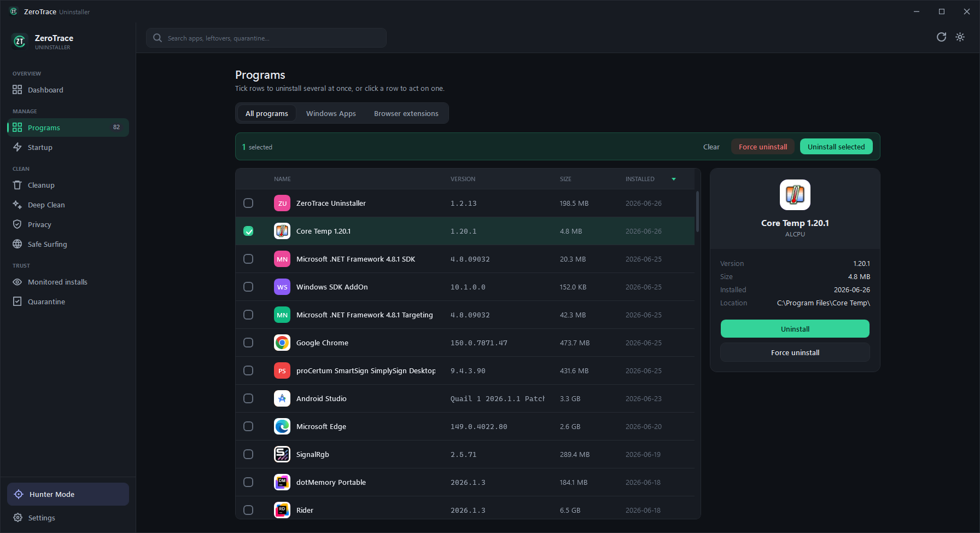
Task: Click the Core Temp icon in list row
Action: 282,231
